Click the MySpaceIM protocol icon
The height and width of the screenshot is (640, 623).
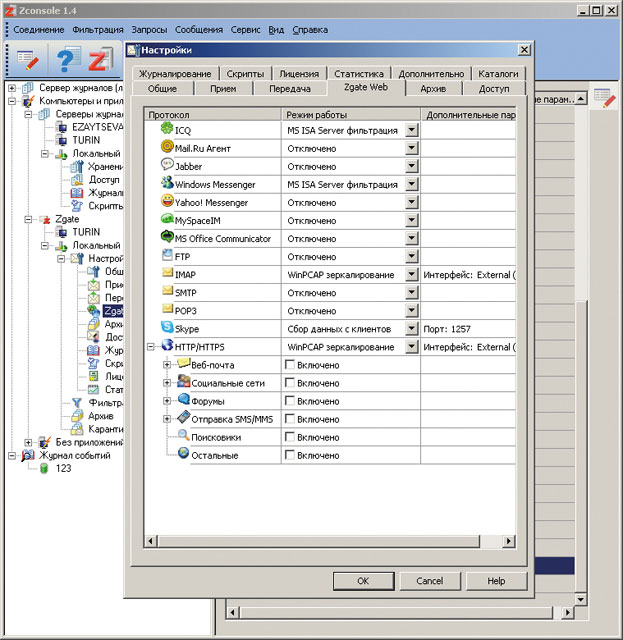tap(167, 219)
